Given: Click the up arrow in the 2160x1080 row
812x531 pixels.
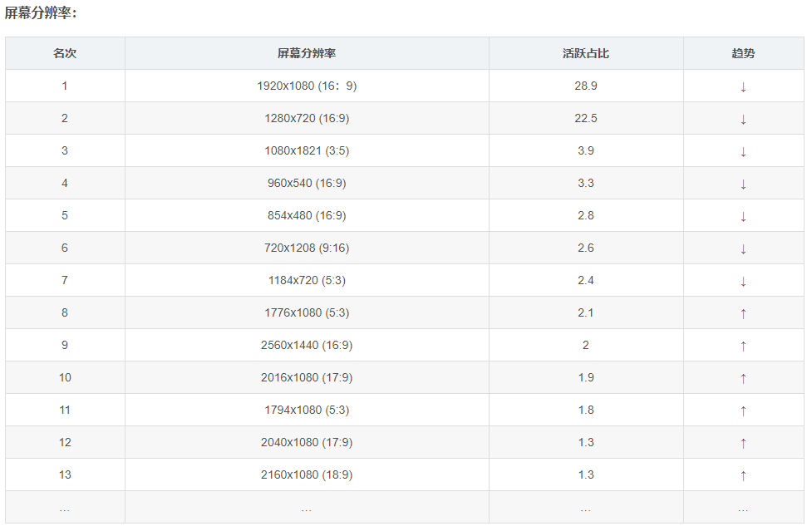Looking at the screenshot, I should click(x=743, y=475).
